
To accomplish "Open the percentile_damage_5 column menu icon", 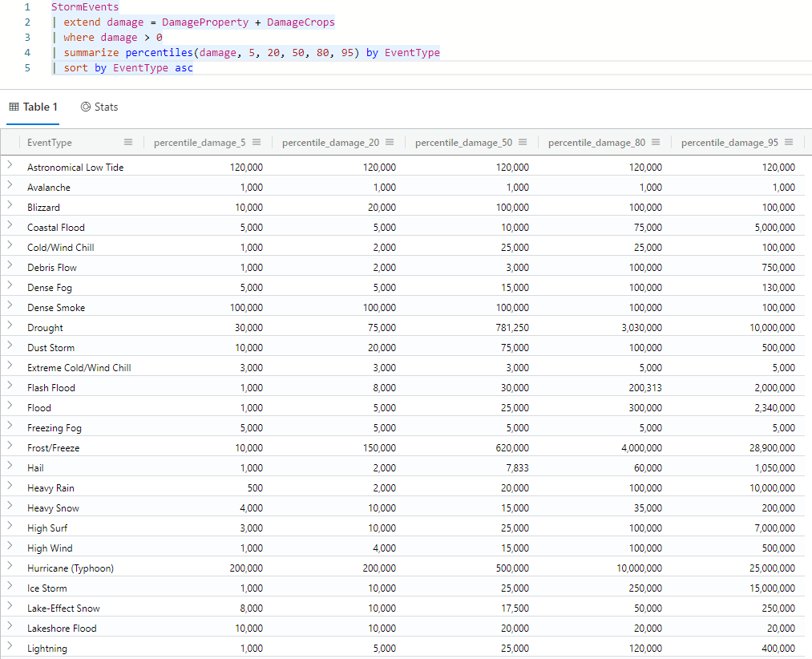I will point(257,142).
